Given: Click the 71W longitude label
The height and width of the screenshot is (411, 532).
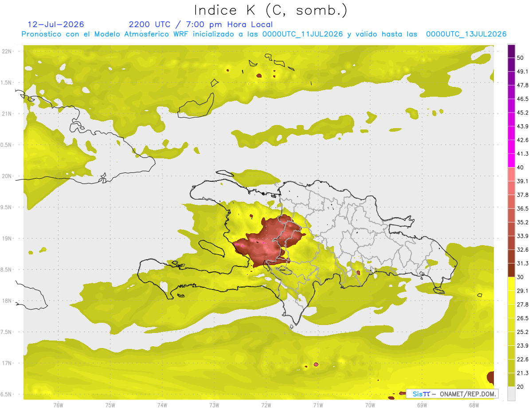Looking at the screenshot, I should (x=318, y=405).
